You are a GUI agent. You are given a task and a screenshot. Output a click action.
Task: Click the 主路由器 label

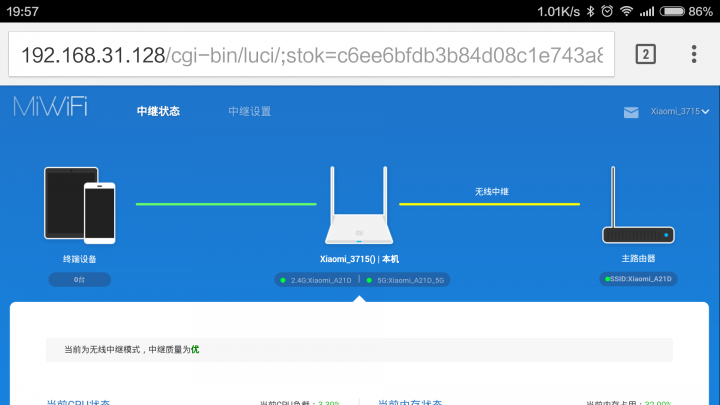coord(638,259)
